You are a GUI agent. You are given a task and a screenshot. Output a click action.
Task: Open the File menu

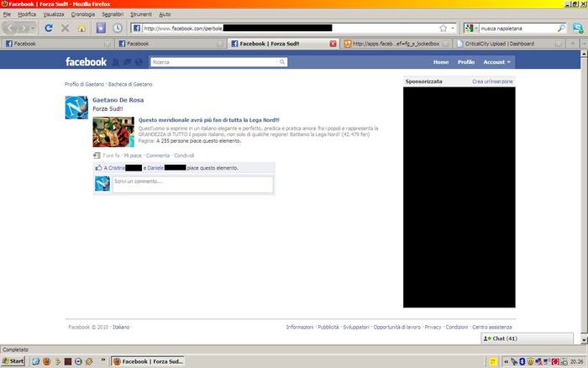click(x=7, y=14)
